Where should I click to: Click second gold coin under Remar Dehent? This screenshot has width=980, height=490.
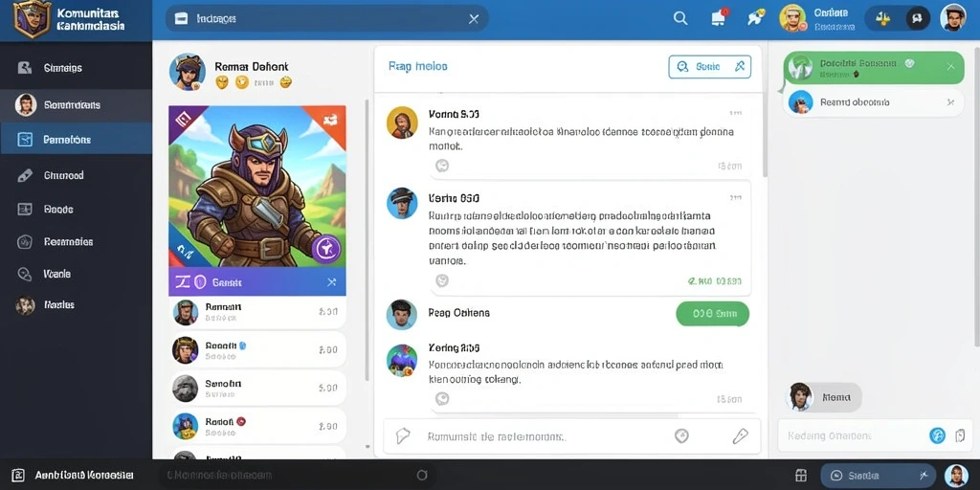[242, 82]
